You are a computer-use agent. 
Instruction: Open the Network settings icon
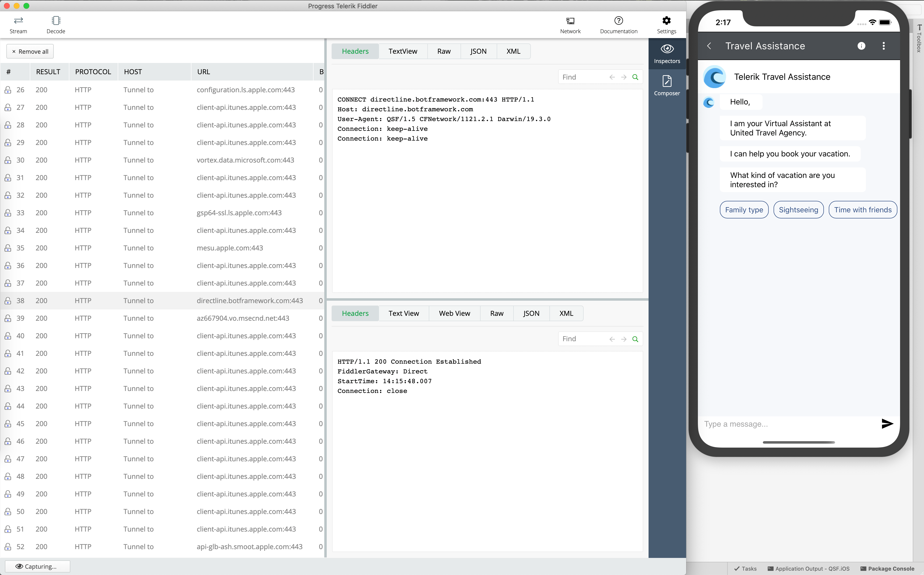point(570,21)
